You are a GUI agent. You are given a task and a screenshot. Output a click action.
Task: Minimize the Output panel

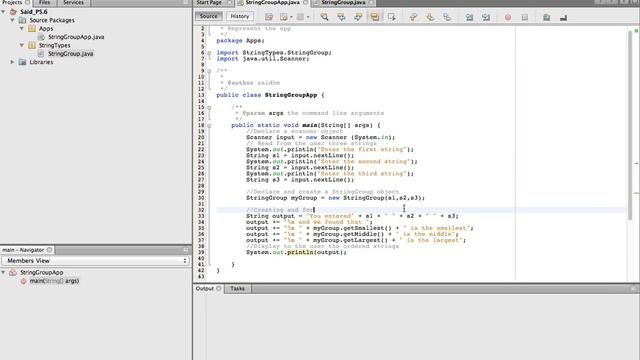(633, 289)
